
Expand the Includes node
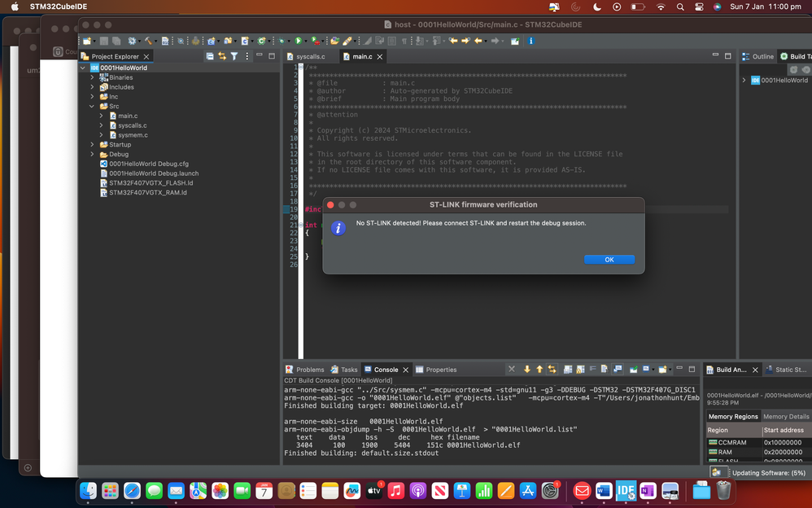point(93,87)
